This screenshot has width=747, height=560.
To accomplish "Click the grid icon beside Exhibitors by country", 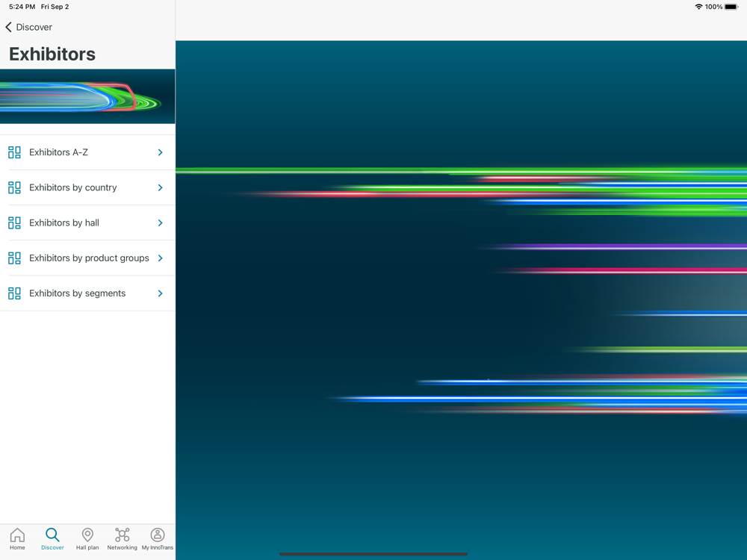I will (x=14, y=187).
